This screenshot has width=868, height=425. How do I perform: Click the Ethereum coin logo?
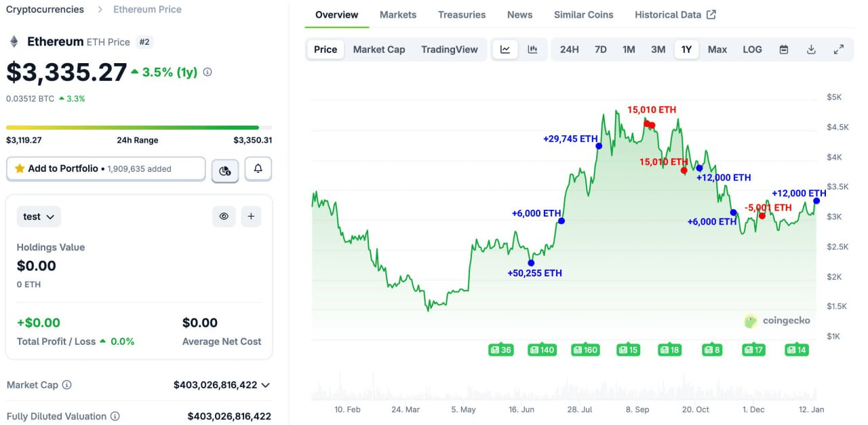click(x=15, y=41)
